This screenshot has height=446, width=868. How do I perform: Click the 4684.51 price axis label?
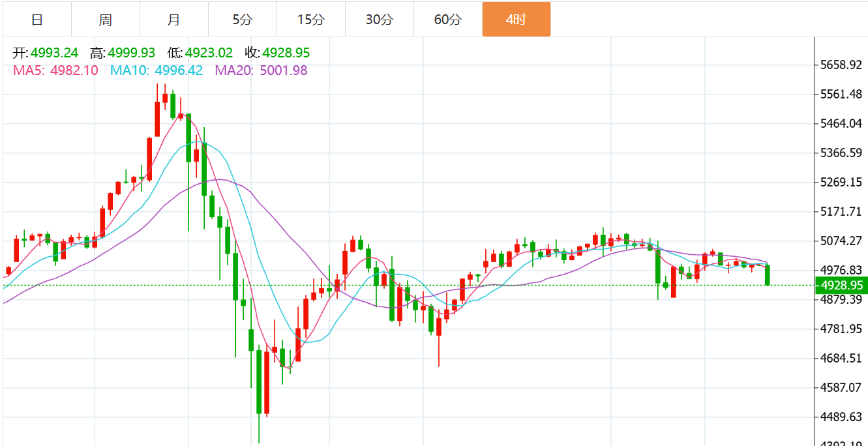click(842, 359)
